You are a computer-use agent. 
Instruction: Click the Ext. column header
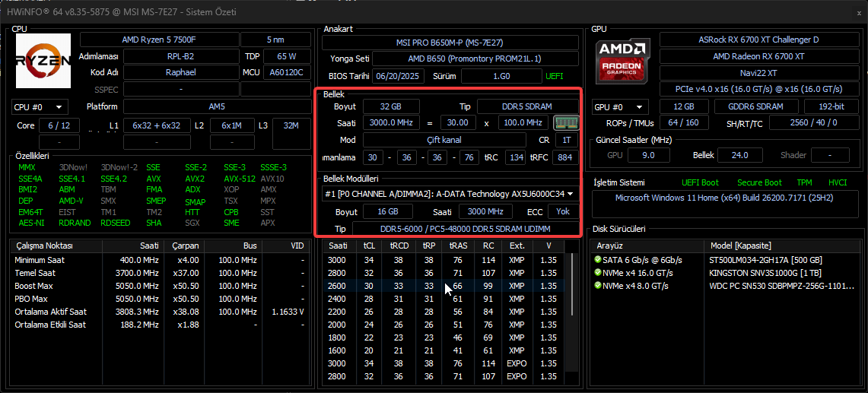[517, 246]
